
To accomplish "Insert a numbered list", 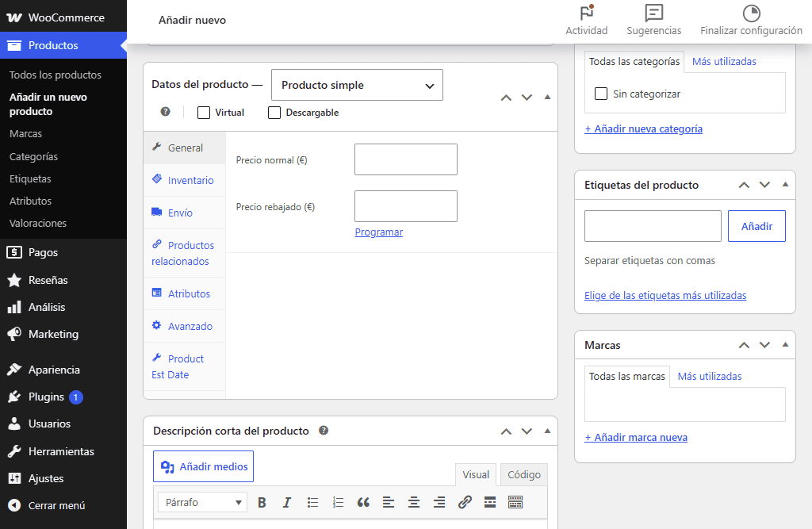I will point(338,502).
